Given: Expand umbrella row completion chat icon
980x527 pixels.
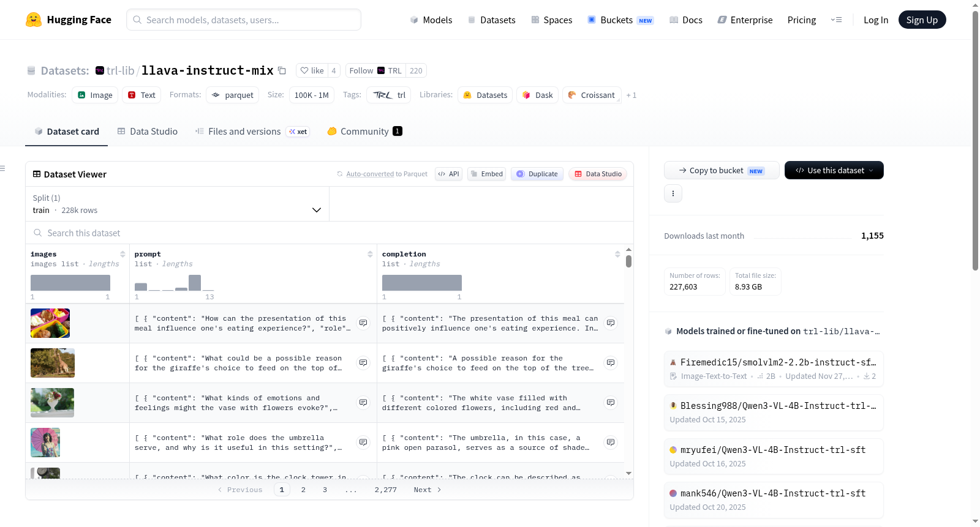Looking at the screenshot, I should click(611, 442).
